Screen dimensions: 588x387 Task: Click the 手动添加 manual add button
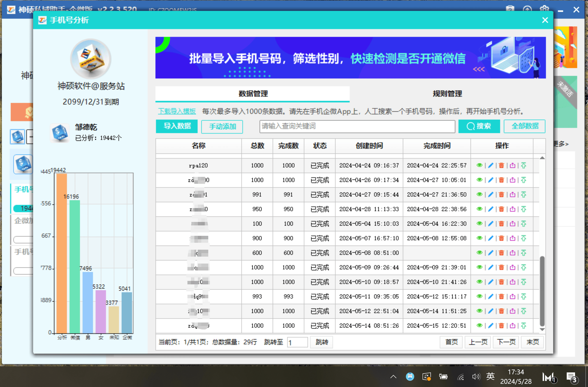pyautogui.click(x=222, y=127)
